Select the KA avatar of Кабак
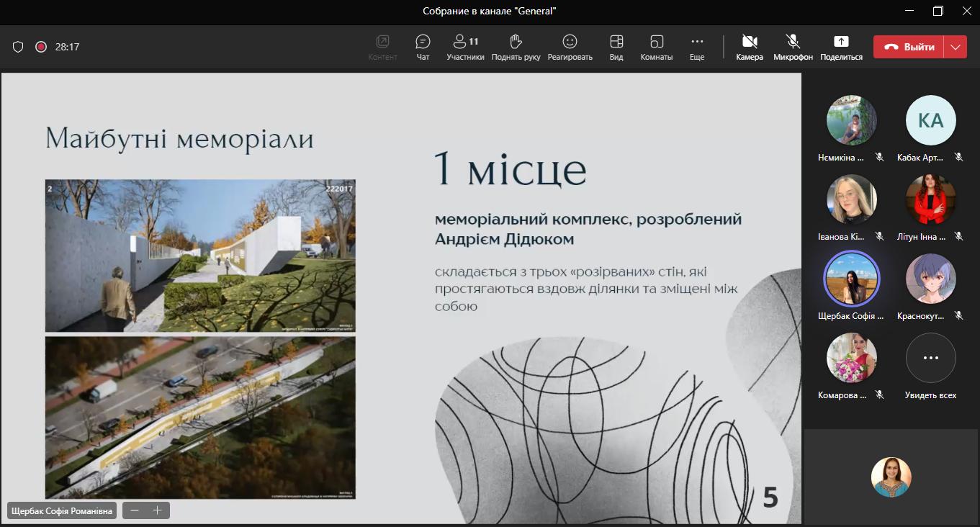 931,120
